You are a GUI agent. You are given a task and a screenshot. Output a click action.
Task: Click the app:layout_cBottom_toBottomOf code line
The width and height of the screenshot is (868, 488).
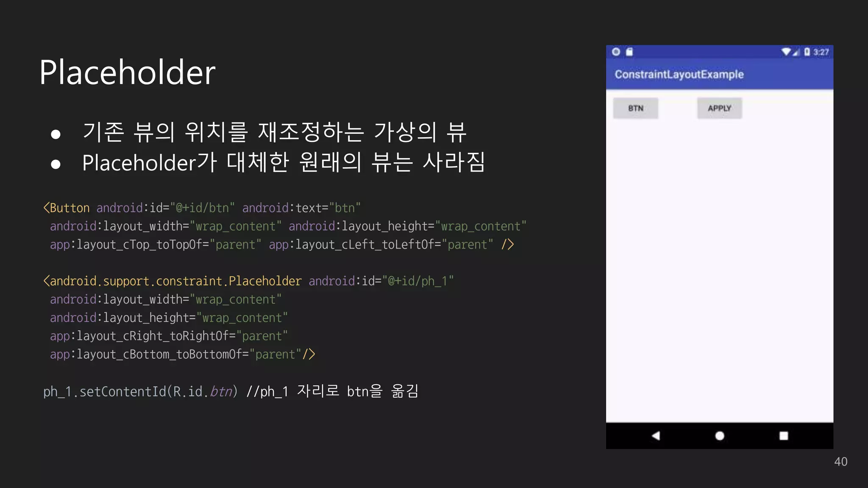coord(182,354)
